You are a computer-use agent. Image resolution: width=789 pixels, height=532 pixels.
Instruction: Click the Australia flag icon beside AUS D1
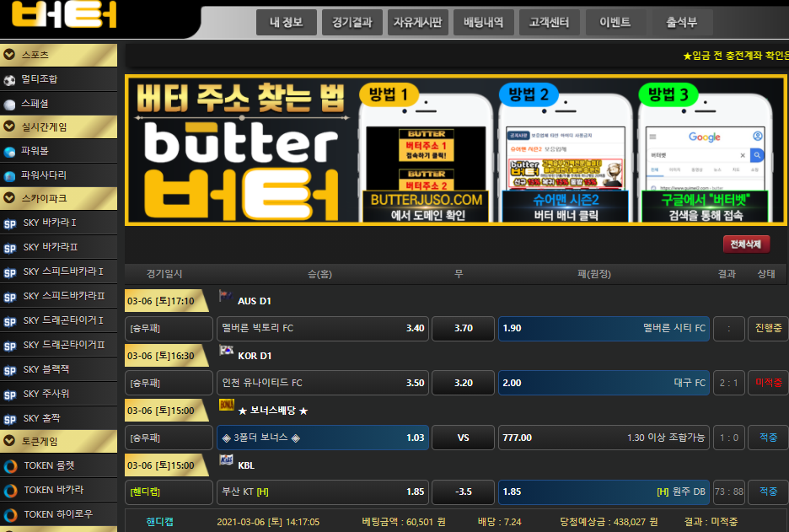tap(226, 297)
